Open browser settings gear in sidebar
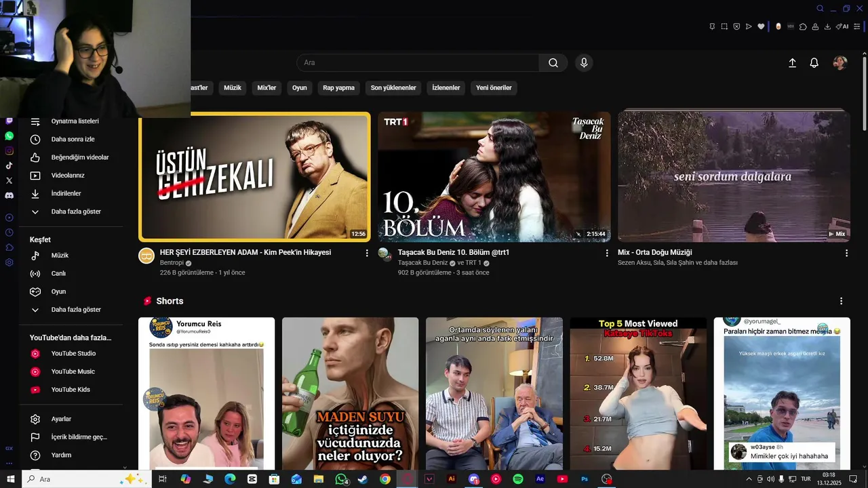The height and width of the screenshot is (488, 868). coord(9,262)
